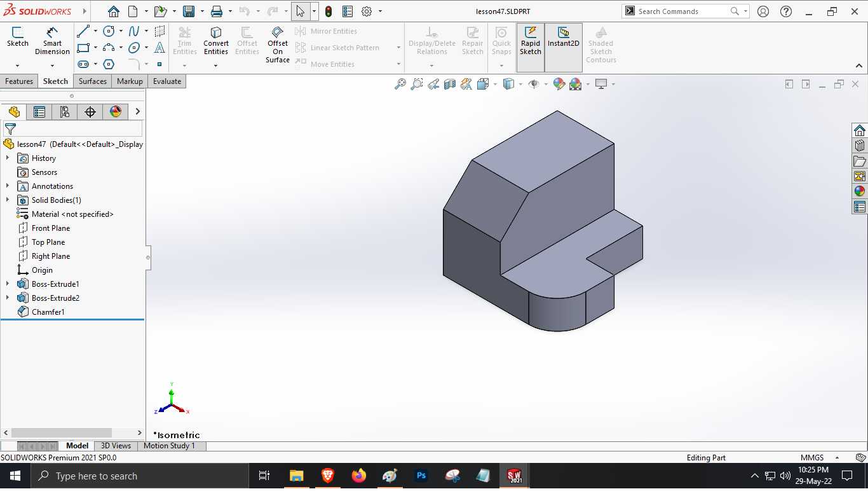The image size is (868, 496).
Task: Select the Spline sketch tool
Action: 134,31
